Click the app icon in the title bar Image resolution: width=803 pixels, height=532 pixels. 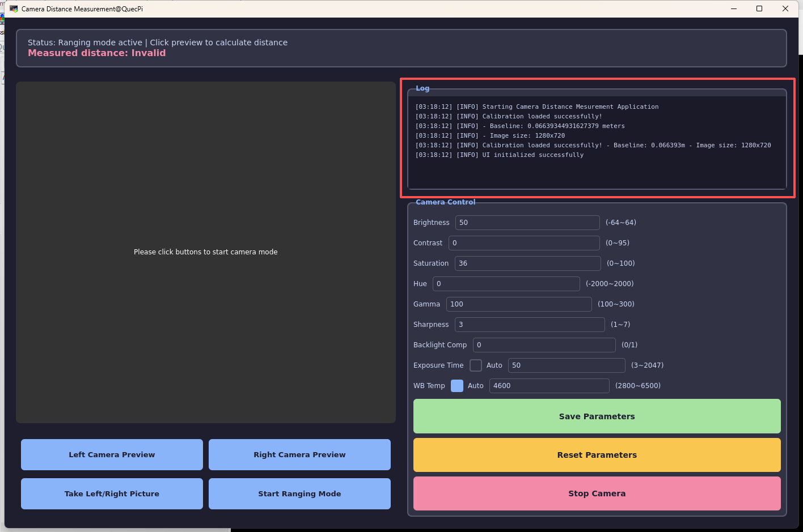[14, 9]
